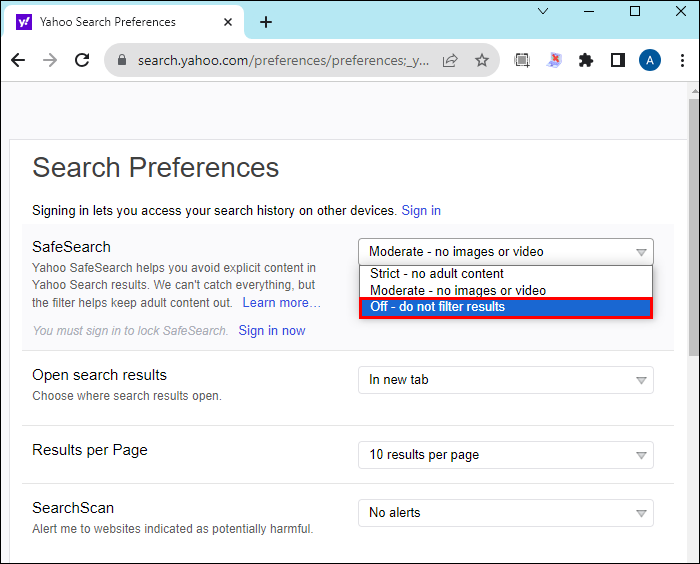Image resolution: width=700 pixels, height=564 pixels.
Task: Click the Learn more link
Action: point(281,303)
